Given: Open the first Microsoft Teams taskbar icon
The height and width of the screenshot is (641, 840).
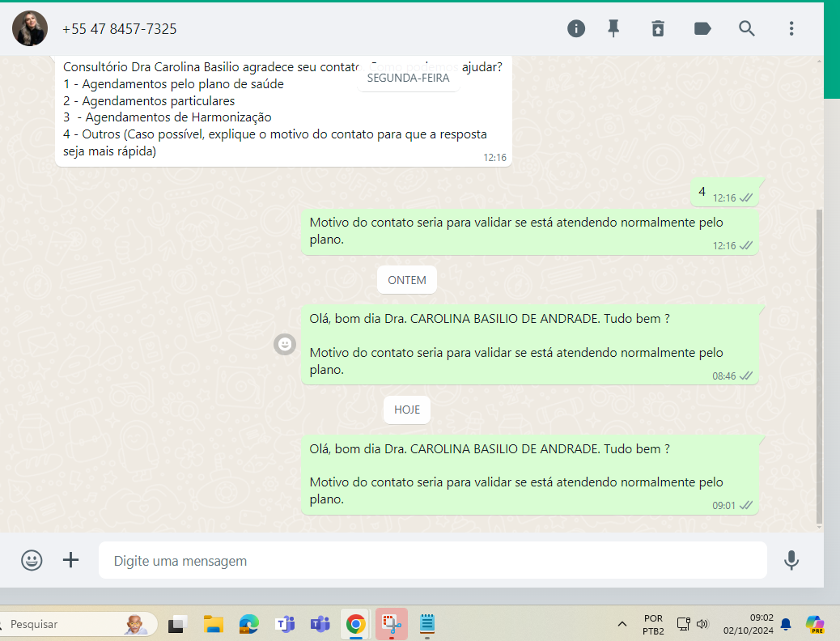Looking at the screenshot, I should coord(285,624).
